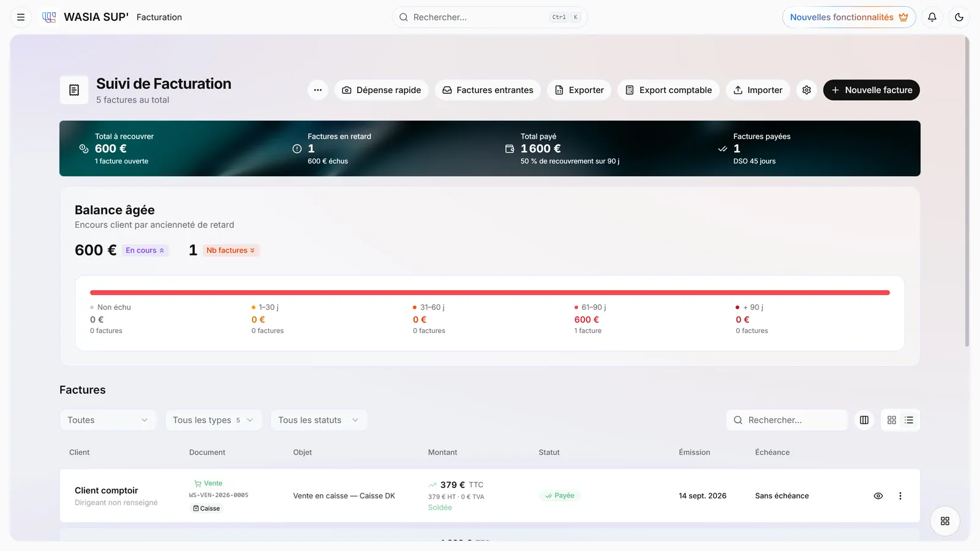Click the Total payé wallet icon
The image size is (980, 551).
(510, 149)
